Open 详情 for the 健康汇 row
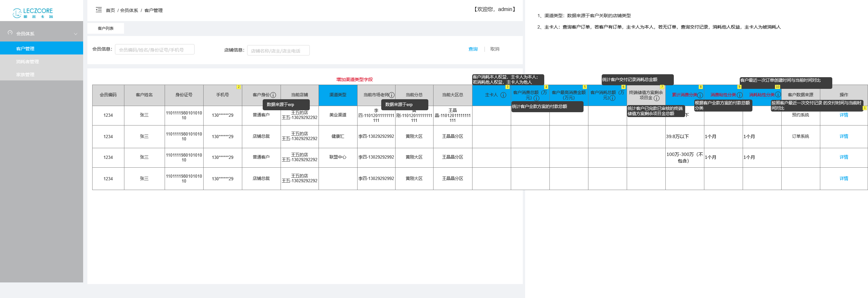868x298 pixels. click(x=843, y=136)
